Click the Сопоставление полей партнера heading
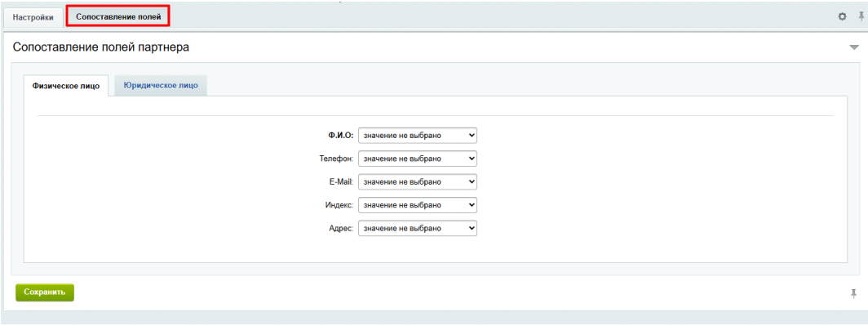Image resolution: width=868 pixels, height=326 pixels. click(x=101, y=47)
